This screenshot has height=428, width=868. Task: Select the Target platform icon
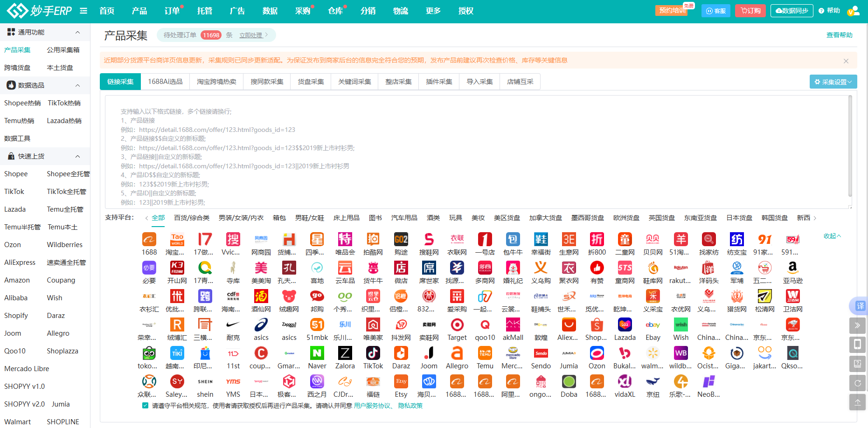point(457,325)
